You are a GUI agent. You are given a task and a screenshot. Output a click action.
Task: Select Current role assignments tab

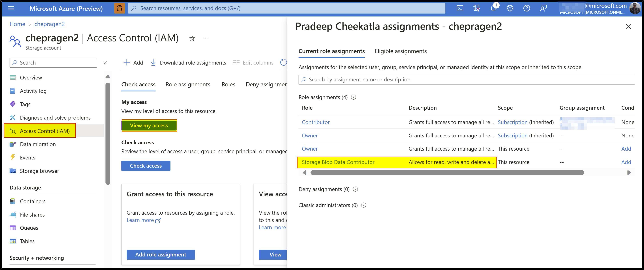[x=332, y=51]
